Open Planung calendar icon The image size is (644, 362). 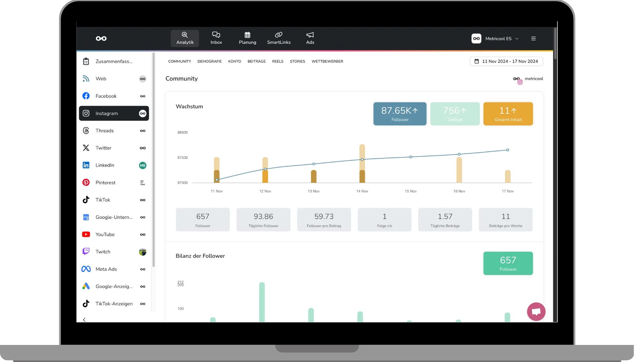(247, 38)
